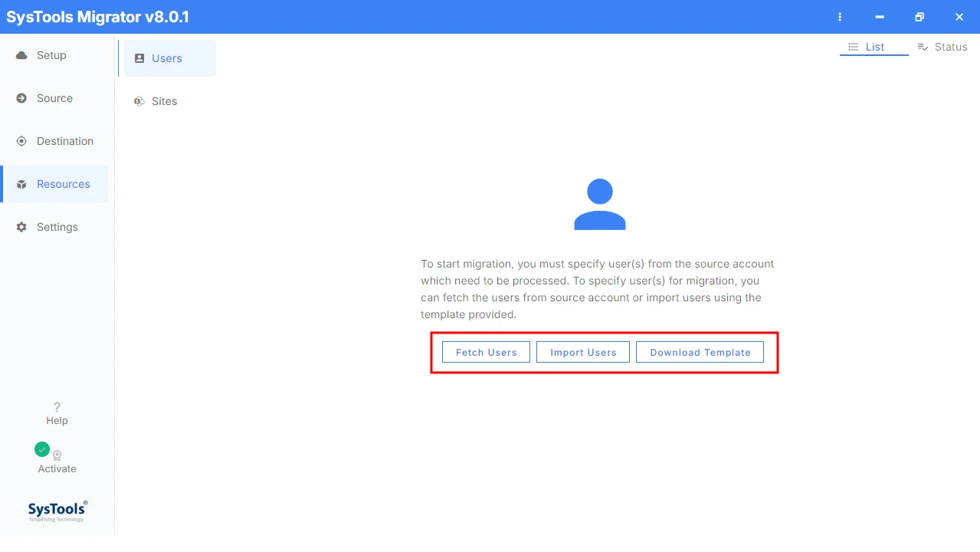Go to the Source section
980x552 pixels.
pos(54,98)
